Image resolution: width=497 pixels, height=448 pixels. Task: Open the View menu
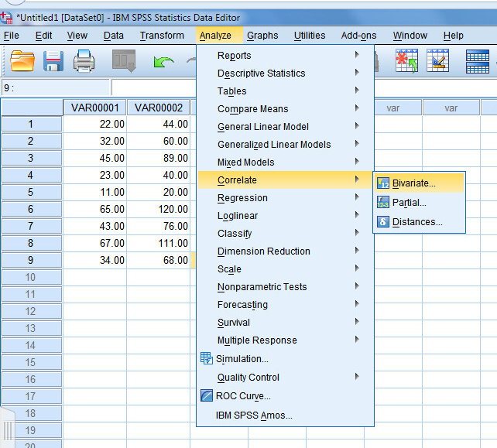tap(77, 36)
